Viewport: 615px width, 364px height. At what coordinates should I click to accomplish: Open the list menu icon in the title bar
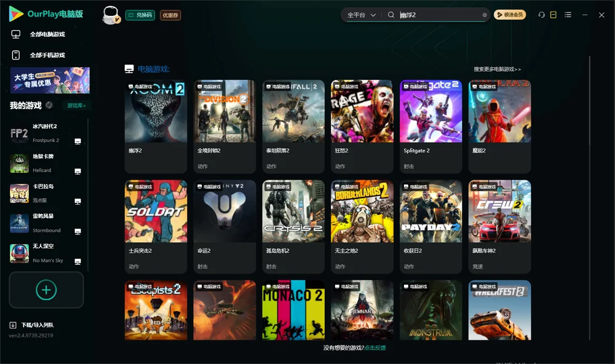click(568, 15)
